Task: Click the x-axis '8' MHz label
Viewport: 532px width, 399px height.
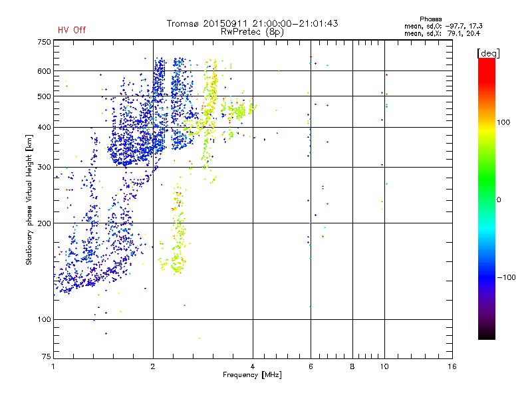Action: click(x=352, y=367)
